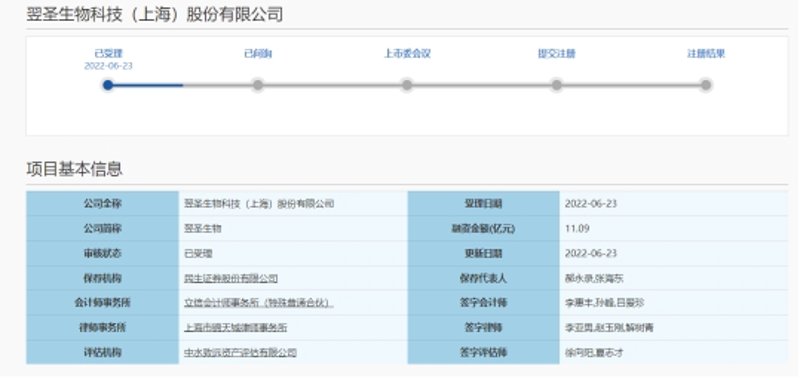The image size is (800, 378).
Task: Click the 保荐机构 header cell
Action: pos(103,279)
